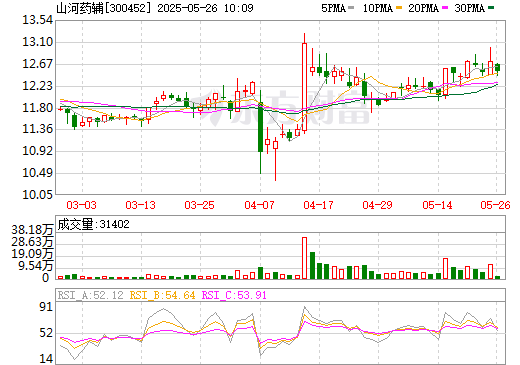Select the 04-29 date marker
Screen dimensions: 520x365
[377, 205]
